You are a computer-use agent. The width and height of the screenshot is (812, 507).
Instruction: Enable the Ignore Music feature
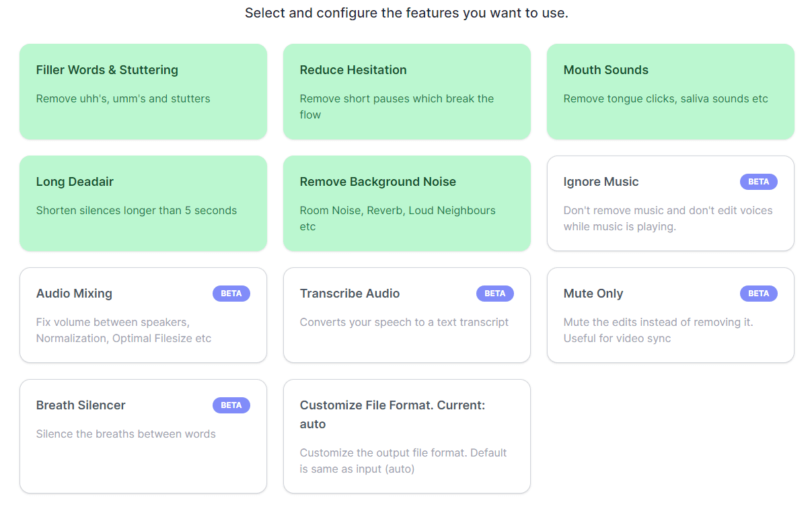pyautogui.click(x=670, y=203)
